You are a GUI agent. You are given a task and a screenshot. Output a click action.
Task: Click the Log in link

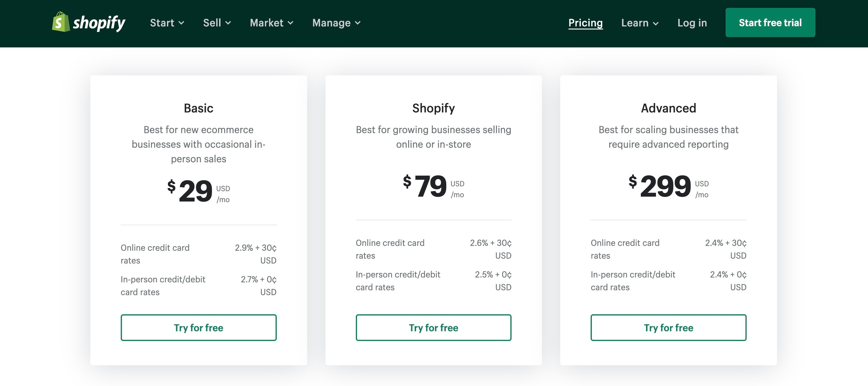[x=692, y=23]
